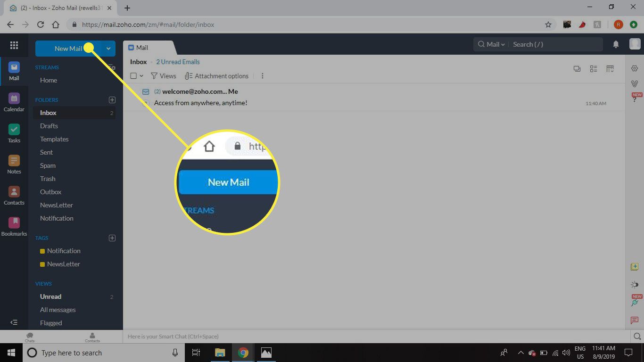644x362 pixels.
Task: Open the Bookmarks module
Action: point(14,227)
